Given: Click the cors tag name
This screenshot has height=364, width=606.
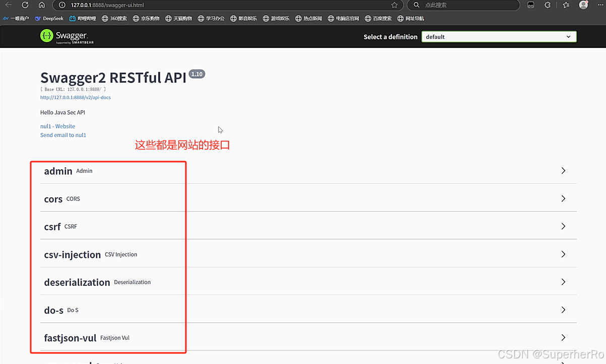Looking at the screenshot, I should tap(53, 199).
